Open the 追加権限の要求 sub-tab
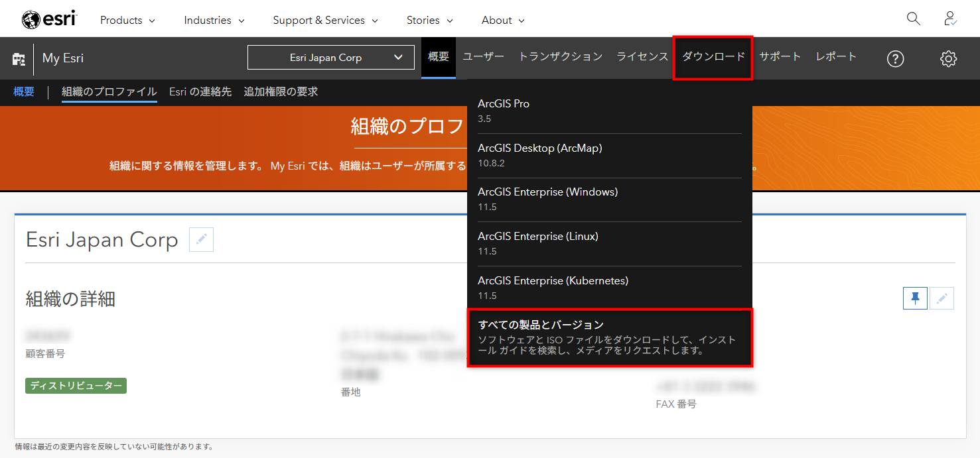This screenshot has width=980, height=458. (281, 91)
